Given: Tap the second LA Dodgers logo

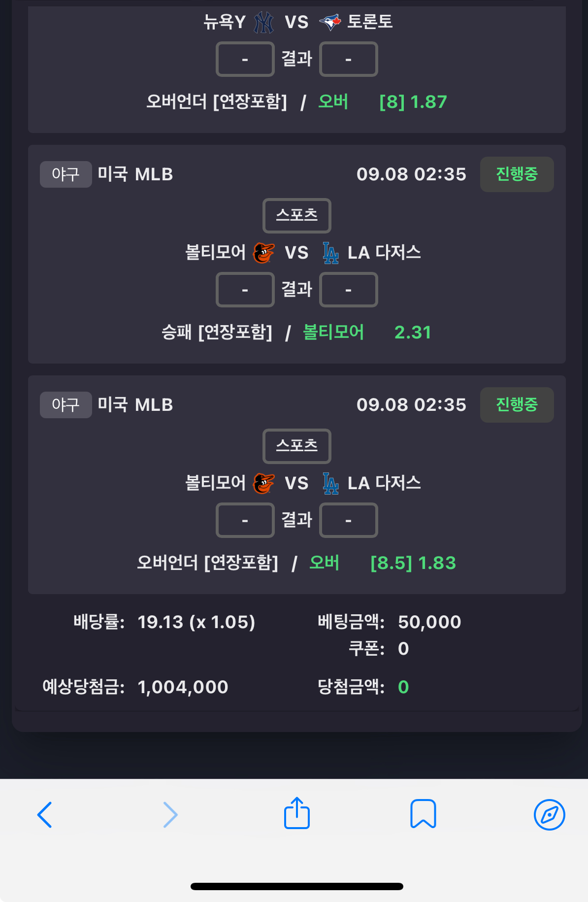Looking at the screenshot, I should coord(330,483).
